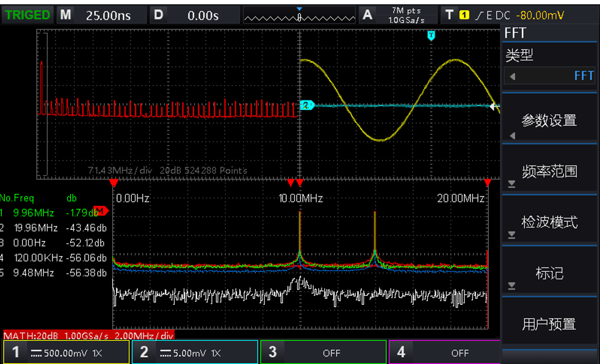Click the 25.00ns timebase value
This screenshot has width=600, height=364.
[x=108, y=15]
